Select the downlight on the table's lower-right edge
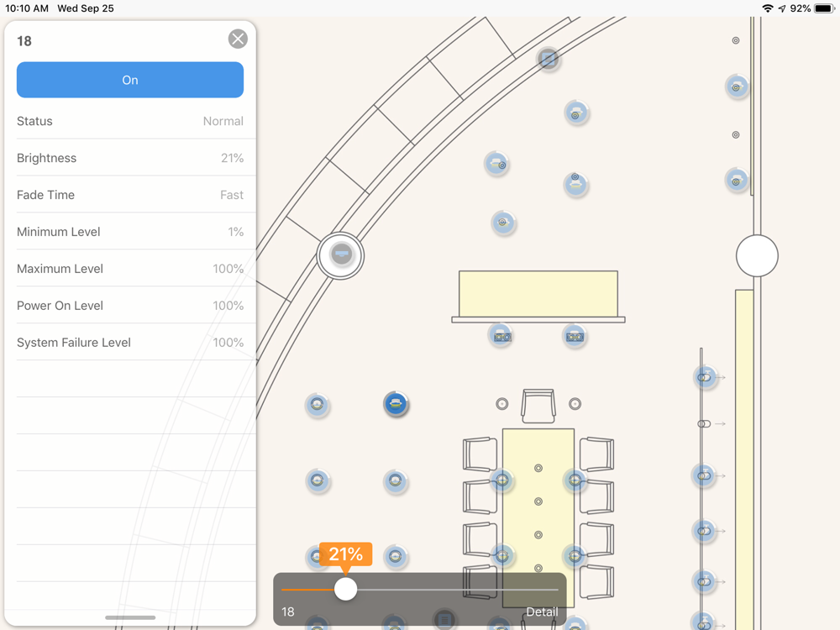 click(x=575, y=556)
